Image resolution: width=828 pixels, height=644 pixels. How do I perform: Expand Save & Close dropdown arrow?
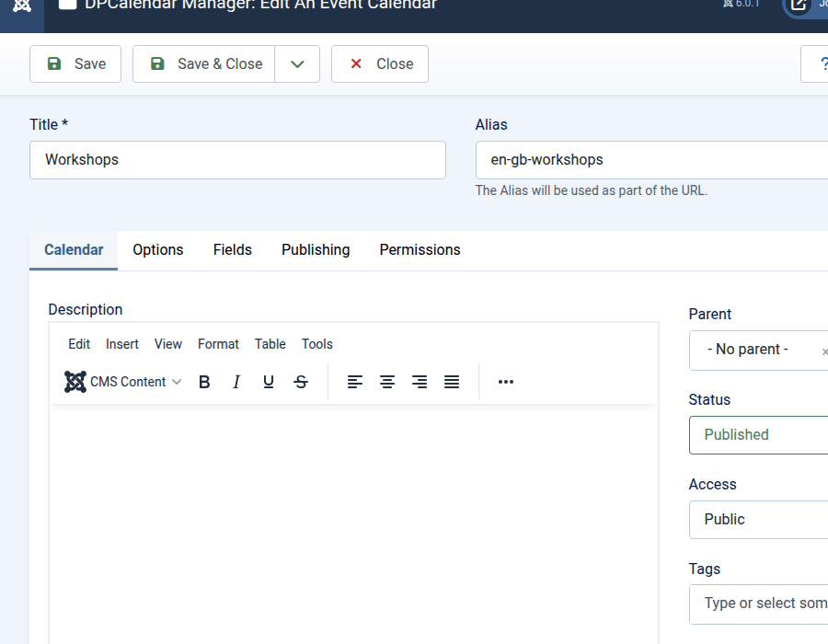coord(297,64)
